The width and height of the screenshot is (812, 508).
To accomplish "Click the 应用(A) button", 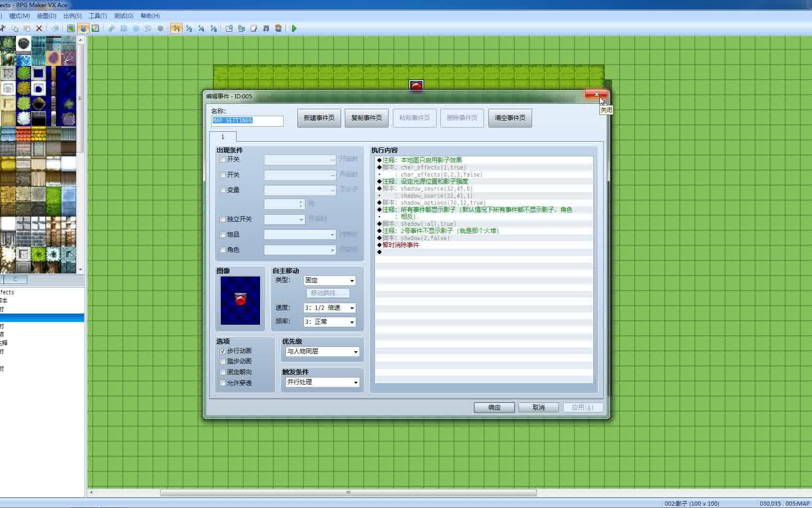I will [x=583, y=407].
